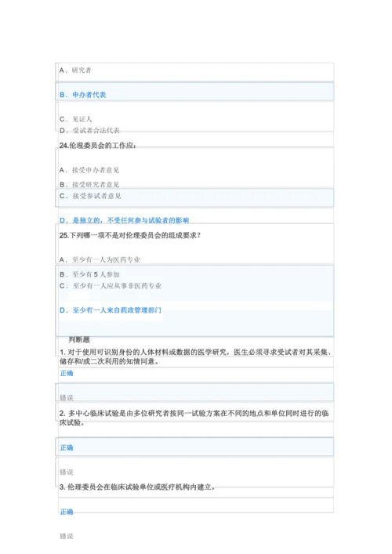Click judgment question 3 text about 伦理委员会
Image resolution: width=392 pixels, height=554 pixels.
coord(137,487)
